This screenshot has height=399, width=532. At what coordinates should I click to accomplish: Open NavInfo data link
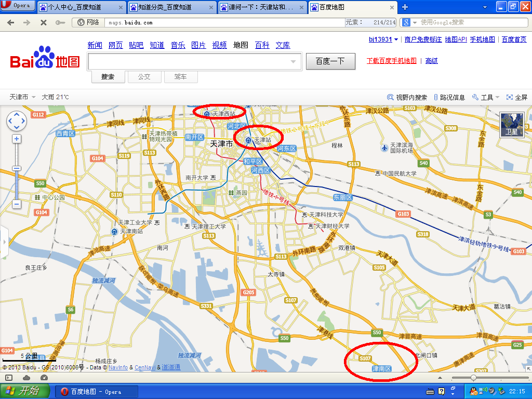118,367
